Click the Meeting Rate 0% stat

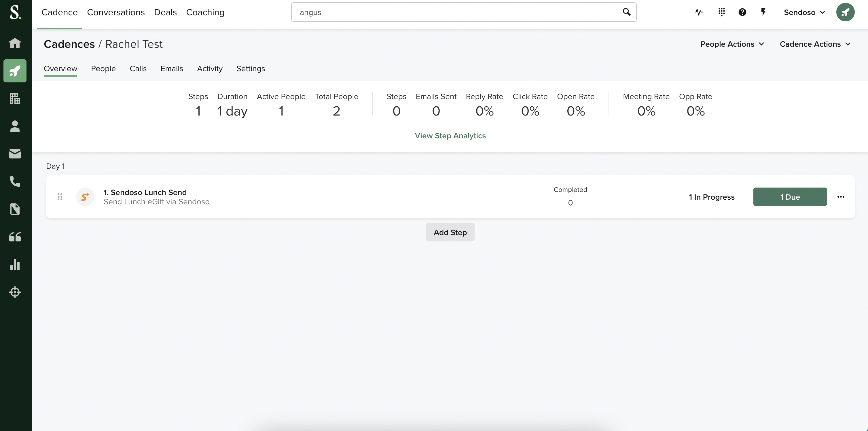(646, 105)
